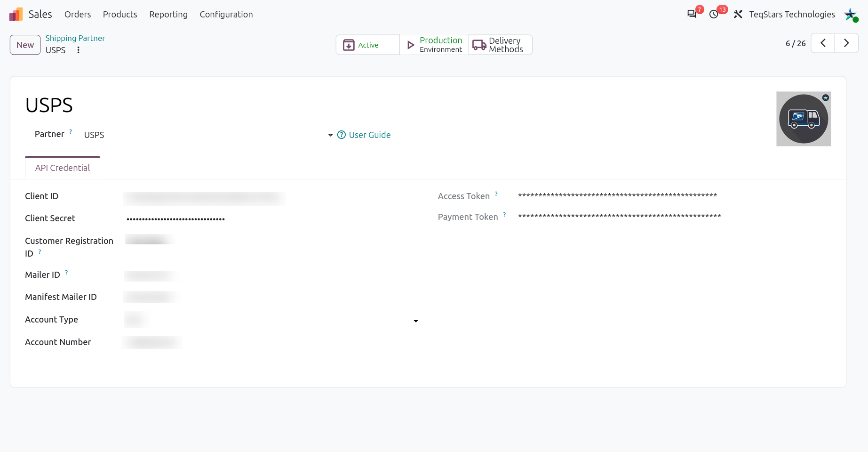Toggle the Active archive button
The width and height of the screenshot is (868, 452).
click(x=368, y=45)
